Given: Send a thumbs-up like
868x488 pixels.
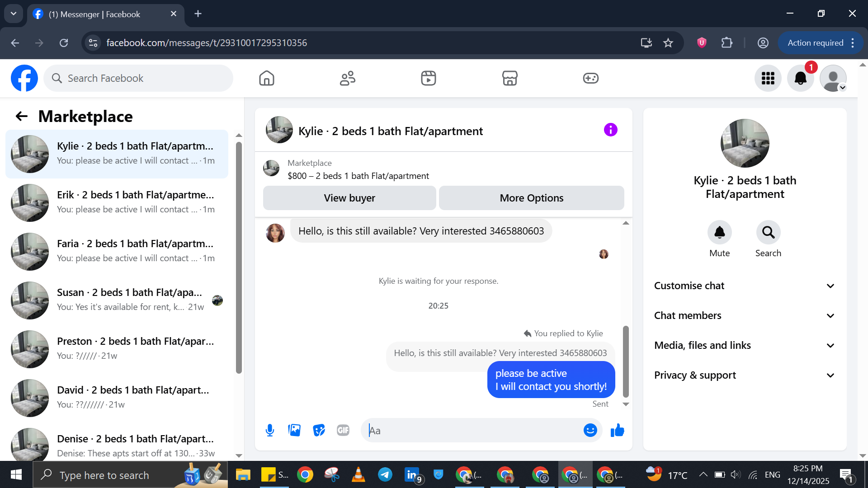Looking at the screenshot, I should click(x=617, y=430).
